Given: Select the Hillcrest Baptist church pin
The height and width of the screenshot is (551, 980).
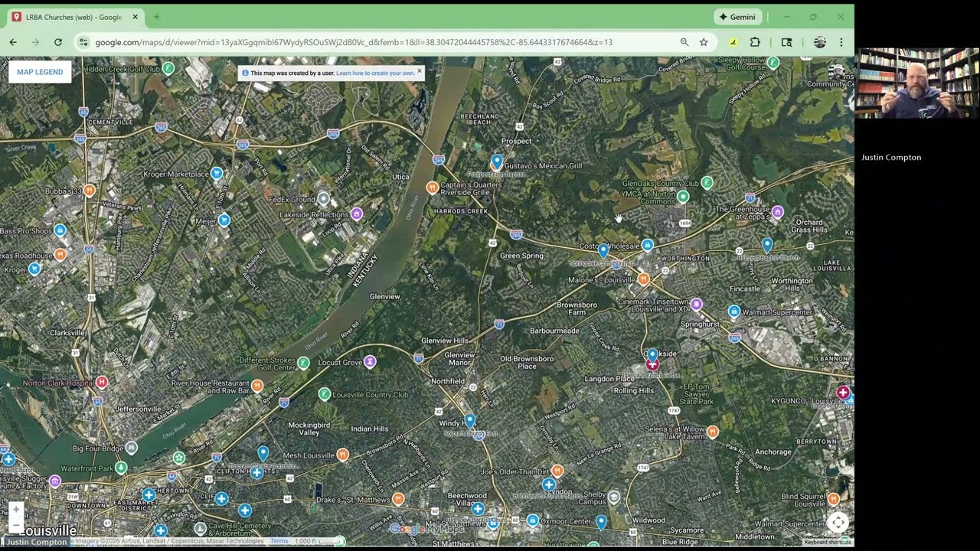Looking at the screenshot, I should click(x=768, y=245).
